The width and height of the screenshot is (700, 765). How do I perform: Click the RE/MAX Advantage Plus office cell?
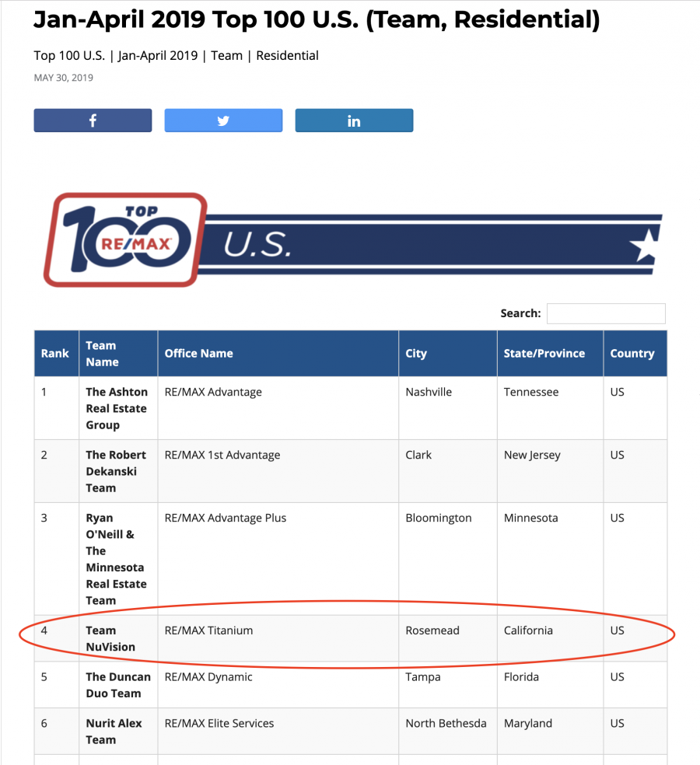225,518
